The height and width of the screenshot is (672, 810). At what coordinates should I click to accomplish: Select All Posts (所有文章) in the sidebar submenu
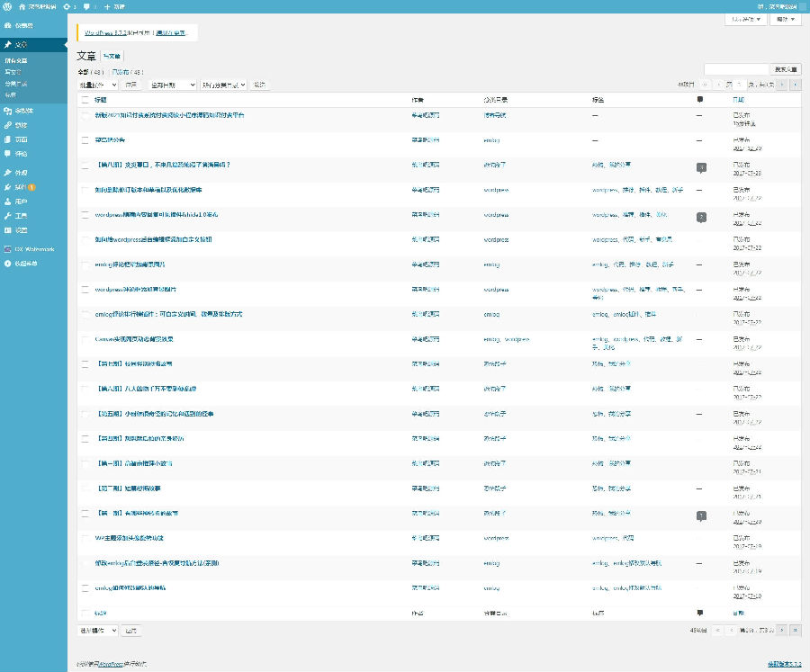point(16,61)
